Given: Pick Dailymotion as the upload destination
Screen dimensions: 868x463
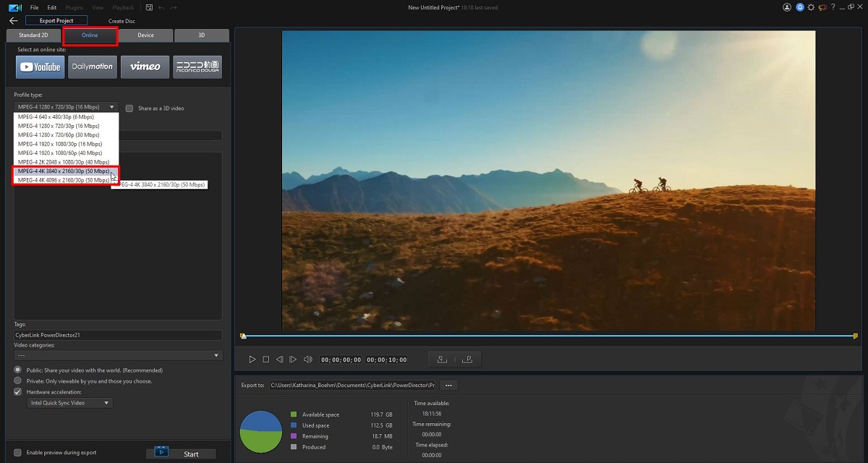Looking at the screenshot, I should [x=93, y=67].
